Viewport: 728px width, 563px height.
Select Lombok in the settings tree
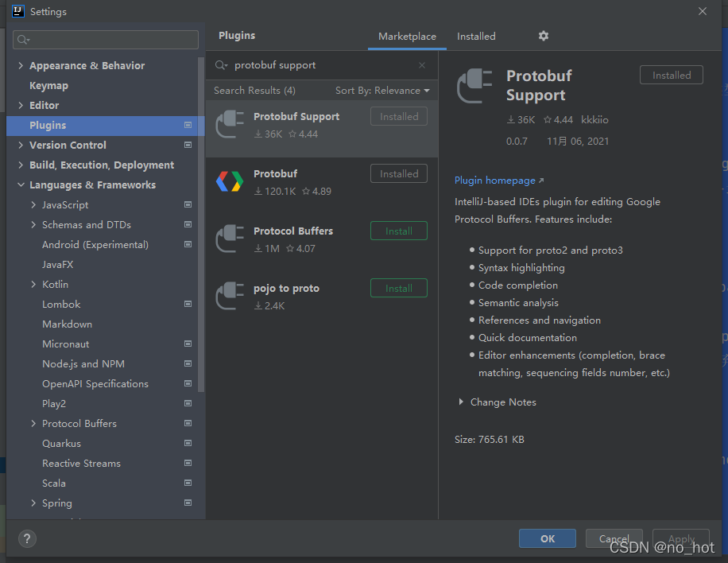coord(61,305)
